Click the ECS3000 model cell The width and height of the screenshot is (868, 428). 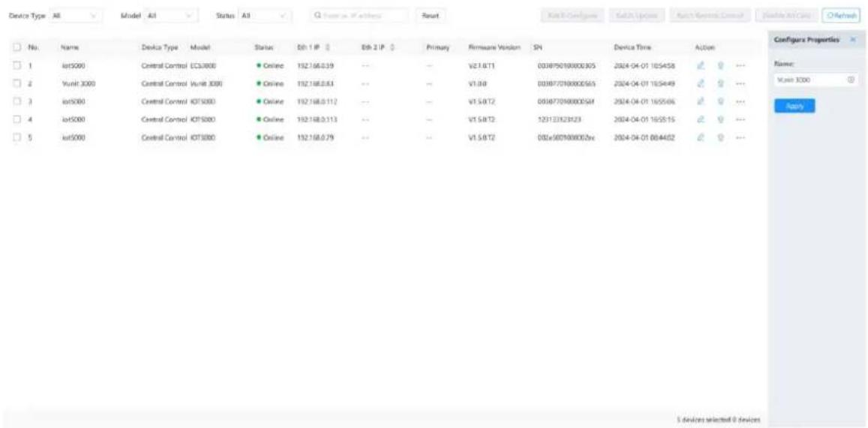click(x=203, y=66)
